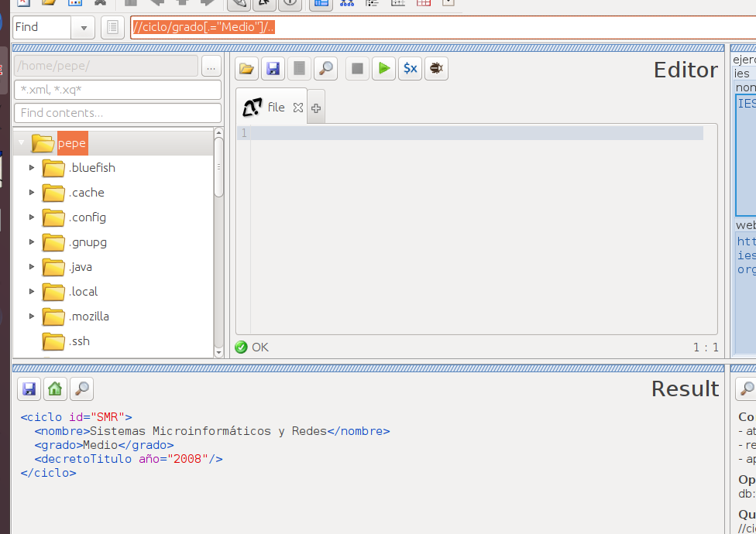Expand the .bluefish folder
The height and width of the screenshot is (534, 756).
coord(32,168)
